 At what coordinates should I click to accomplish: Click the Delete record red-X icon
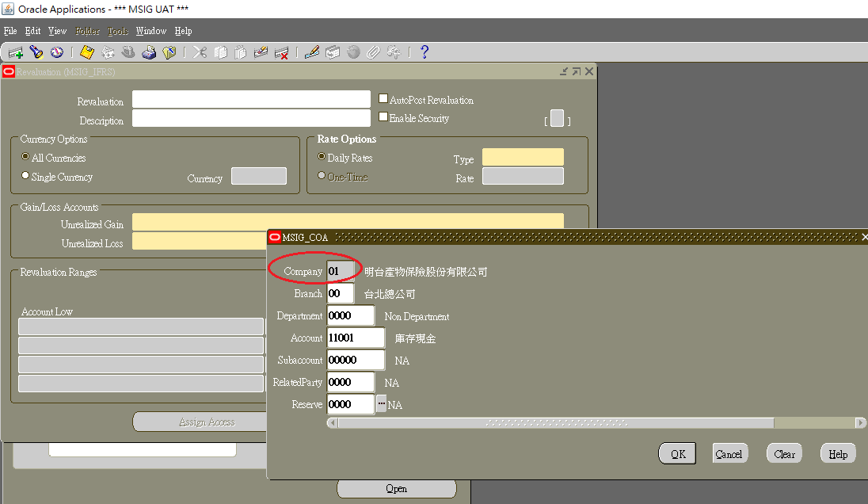click(281, 52)
